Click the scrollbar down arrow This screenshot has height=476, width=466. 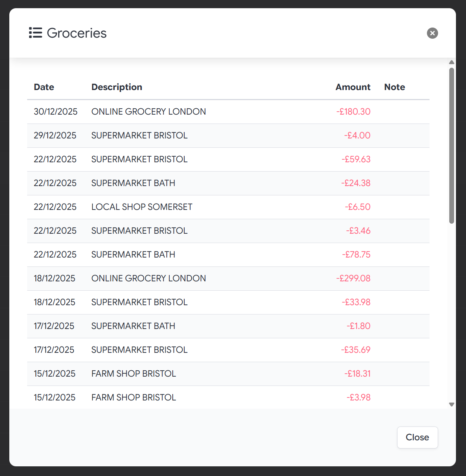pos(451,404)
